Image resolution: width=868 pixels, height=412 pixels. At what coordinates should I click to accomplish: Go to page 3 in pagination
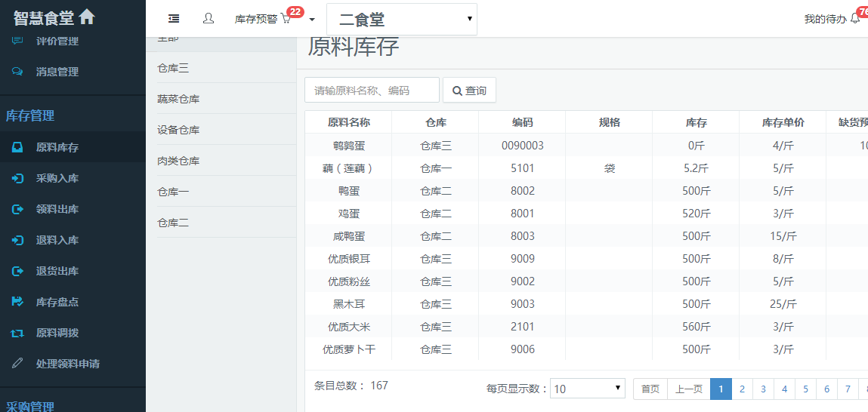point(763,389)
